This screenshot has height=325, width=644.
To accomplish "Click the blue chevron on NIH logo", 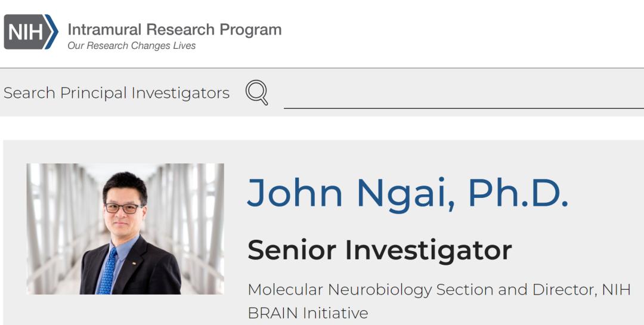I will click(x=52, y=32).
